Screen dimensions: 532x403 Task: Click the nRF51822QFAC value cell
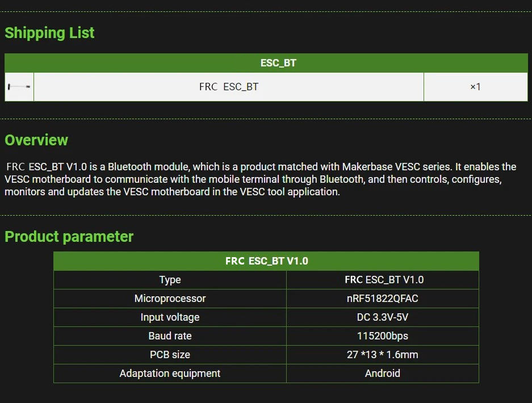pyautogui.click(x=383, y=299)
